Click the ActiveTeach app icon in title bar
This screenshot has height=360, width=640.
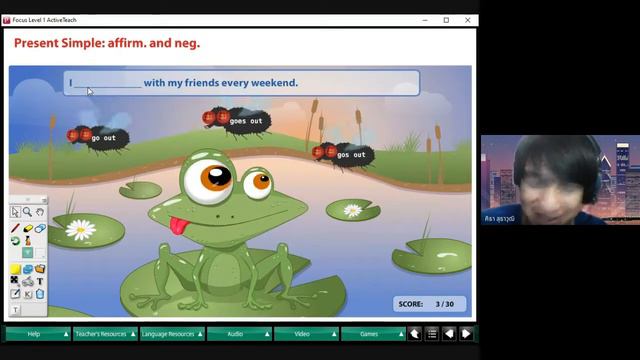click(7, 20)
